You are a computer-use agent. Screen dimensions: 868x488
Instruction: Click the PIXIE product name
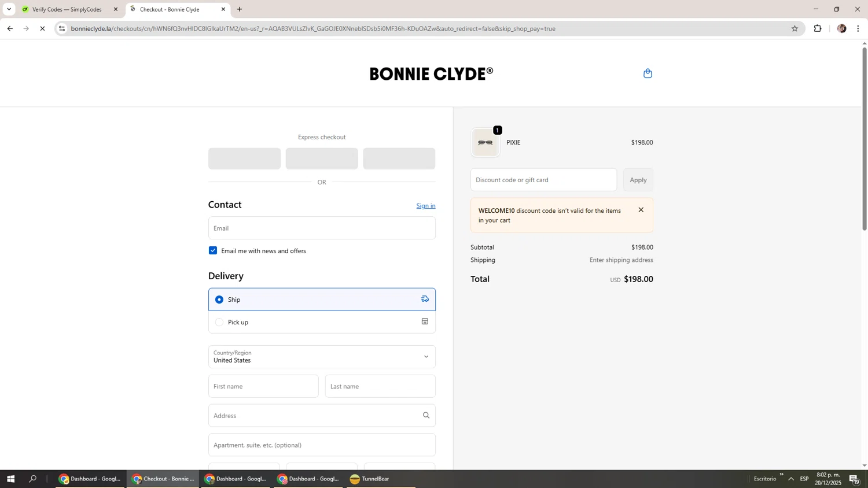point(513,142)
